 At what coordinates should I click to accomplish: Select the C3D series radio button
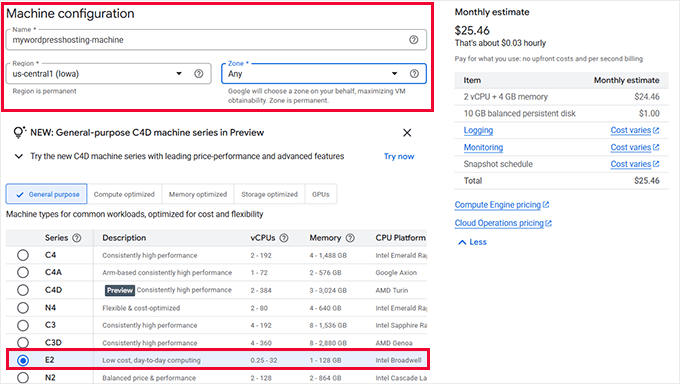[23, 343]
